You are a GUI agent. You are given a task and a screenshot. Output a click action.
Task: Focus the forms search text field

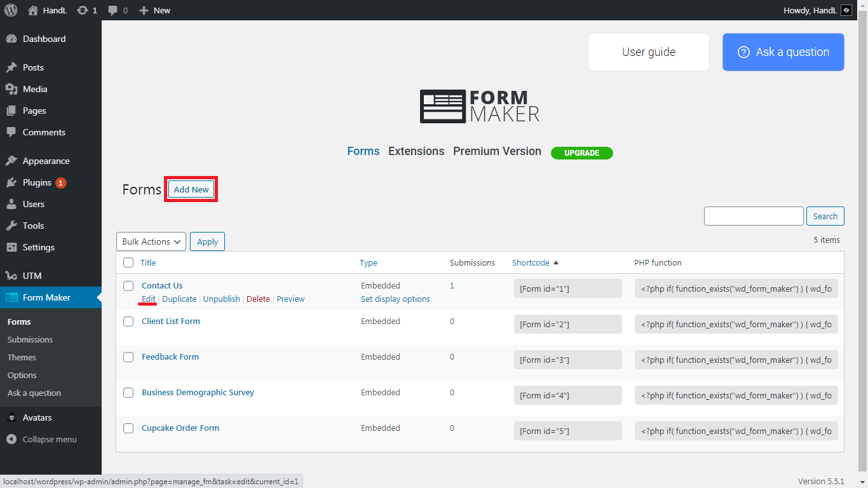pyautogui.click(x=754, y=216)
